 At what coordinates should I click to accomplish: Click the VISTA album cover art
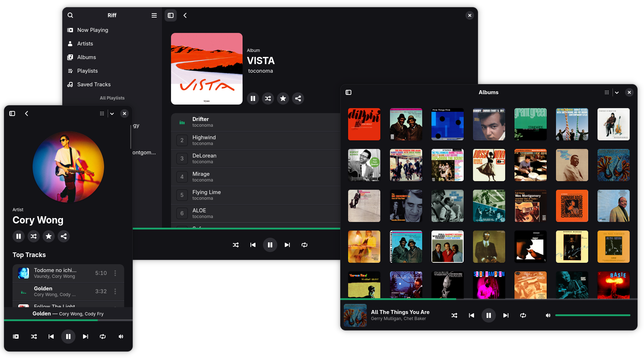point(207,69)
